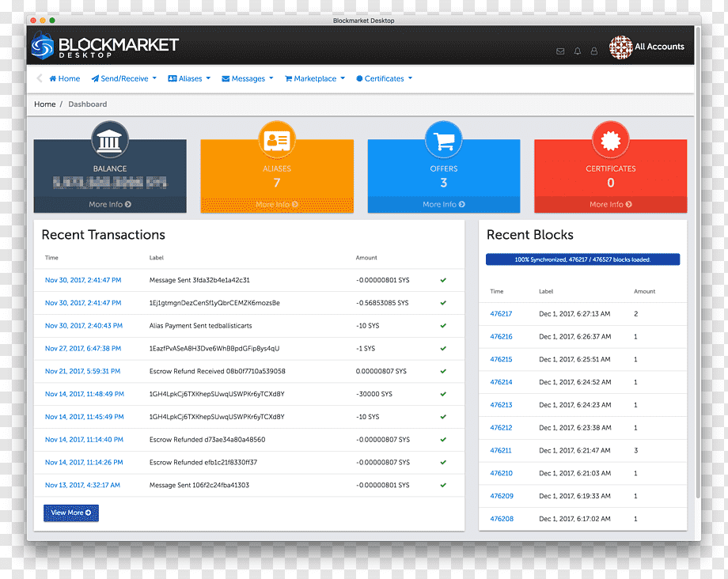Open More Info on Certificates card

pyautogui.click(x=611, y=204)
